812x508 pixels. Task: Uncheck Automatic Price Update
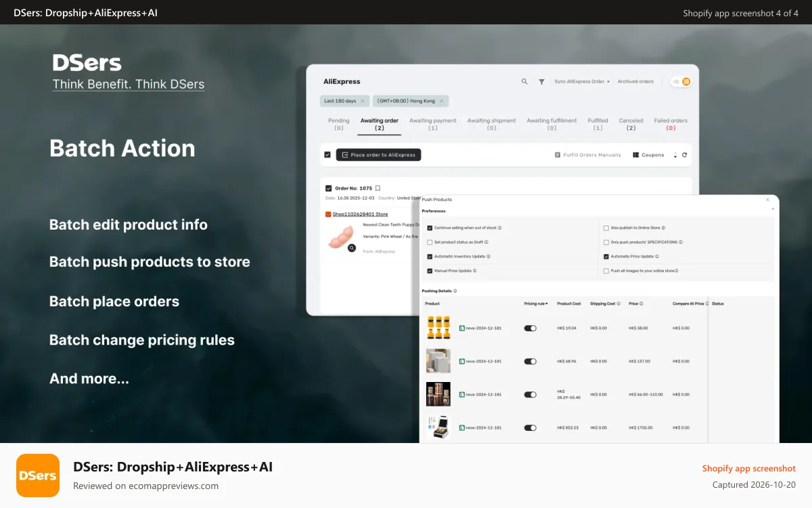606,257
